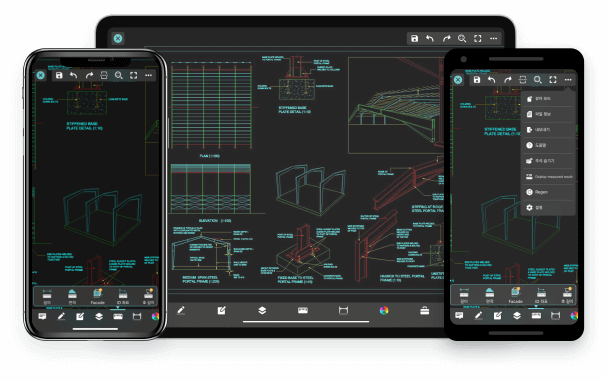Select the length measure tool on the iPhone
This screenshot has height=381, width=607.
coord(47,296)
